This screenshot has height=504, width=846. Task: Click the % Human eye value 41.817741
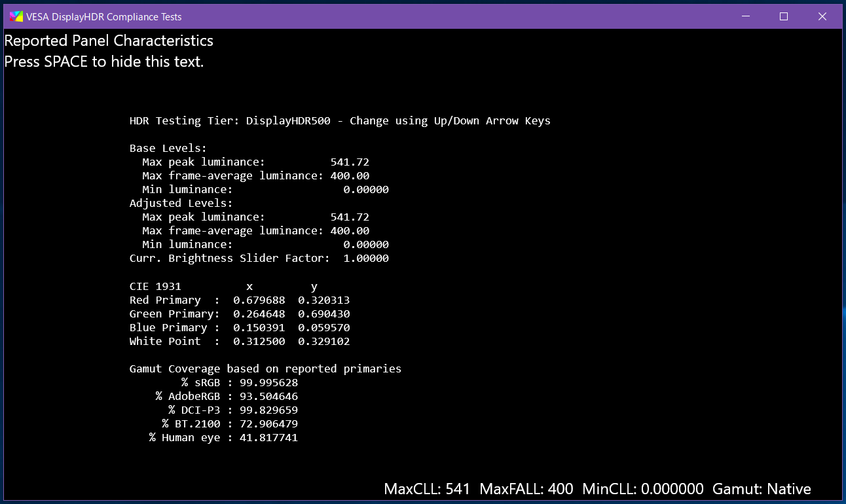268,437
